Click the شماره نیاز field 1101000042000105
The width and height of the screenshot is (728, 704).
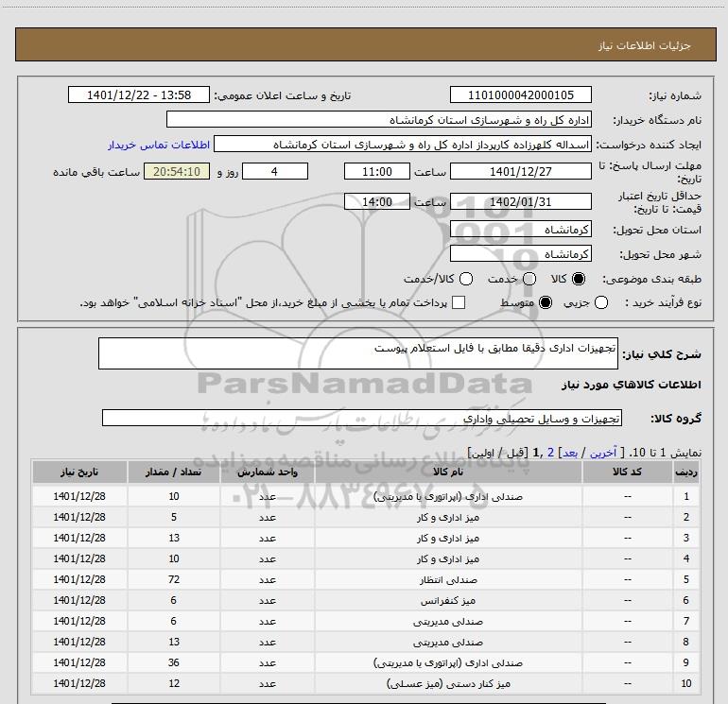[x=520, y=94]
